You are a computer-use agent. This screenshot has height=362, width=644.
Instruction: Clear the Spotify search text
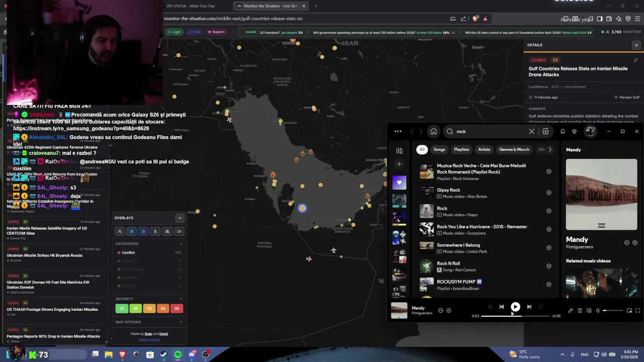pyautogui.click(x=531, y=131)
